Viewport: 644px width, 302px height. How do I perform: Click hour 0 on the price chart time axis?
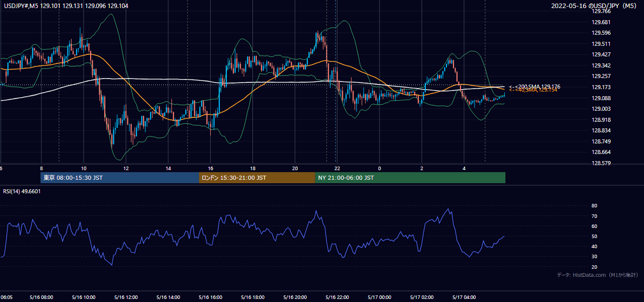(380, 168)
